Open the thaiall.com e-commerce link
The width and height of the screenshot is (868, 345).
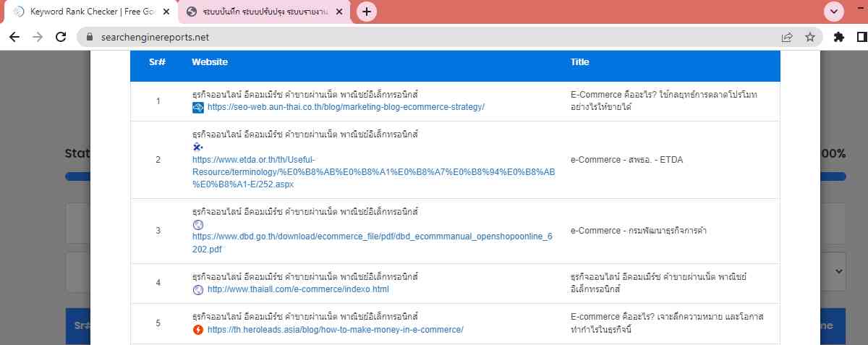[298, 289]
